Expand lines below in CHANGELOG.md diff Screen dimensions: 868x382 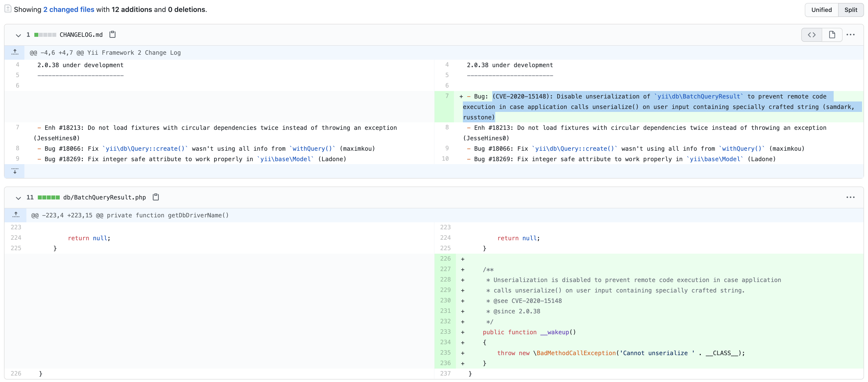tap(15, 171)
